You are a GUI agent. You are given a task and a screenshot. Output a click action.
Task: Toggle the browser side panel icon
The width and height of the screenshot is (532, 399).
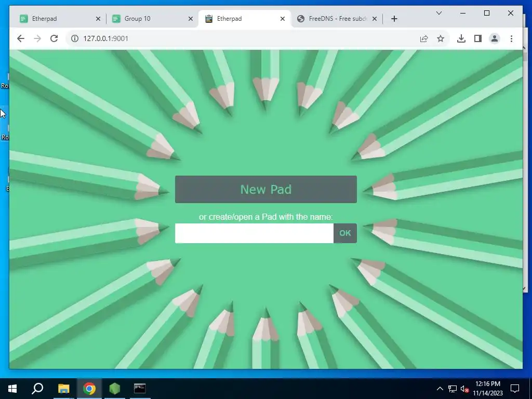478,38
